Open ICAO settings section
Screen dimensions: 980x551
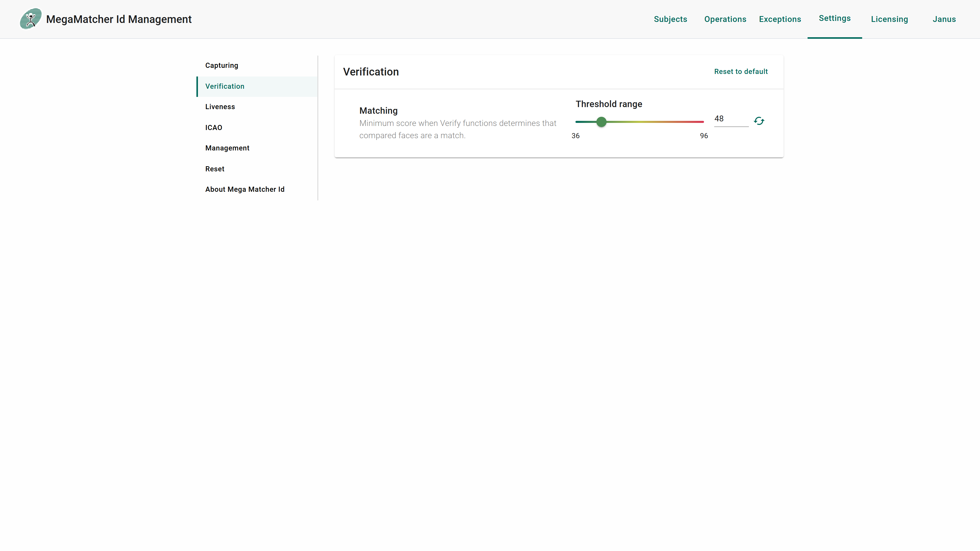[257, 127]
